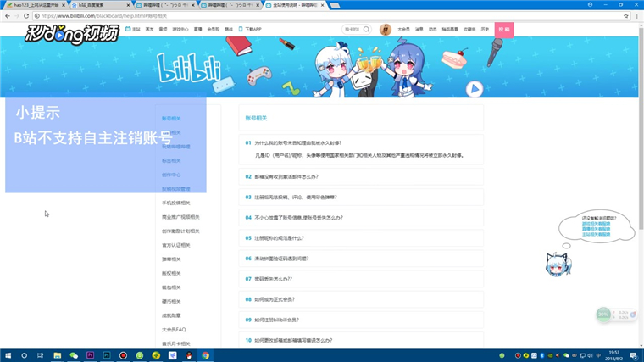The height and width of the screenshot is (362, 644).
Task: Click the browser forward arrow
Action: point(17,16)
